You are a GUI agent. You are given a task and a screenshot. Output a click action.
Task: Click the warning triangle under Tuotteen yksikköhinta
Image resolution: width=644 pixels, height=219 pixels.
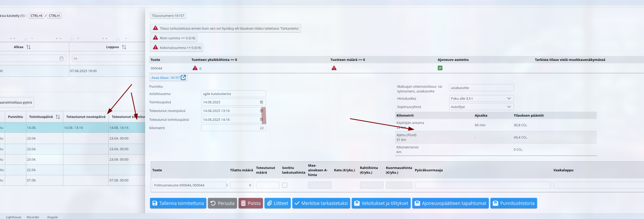pyautogui.click(x=195, y=68)
